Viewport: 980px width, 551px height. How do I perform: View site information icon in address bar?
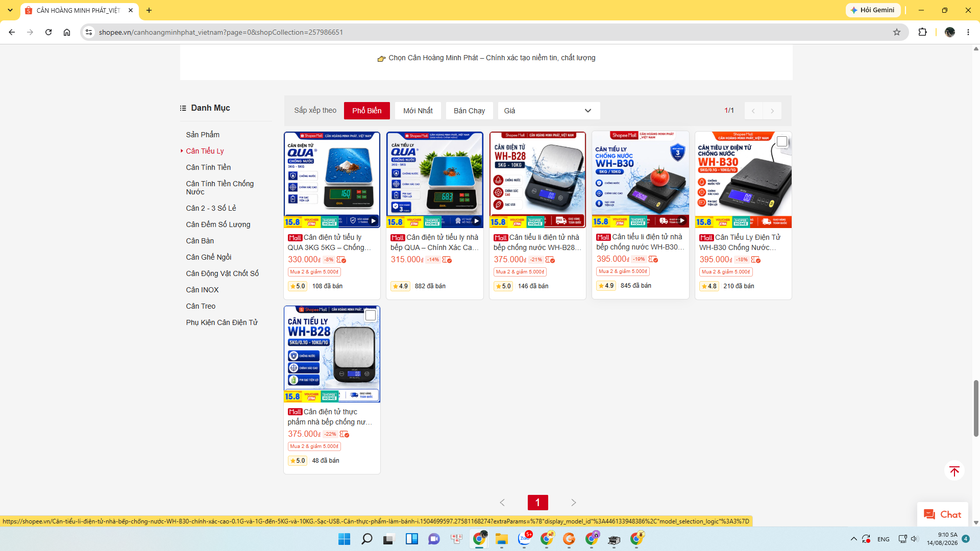[89, 32]
